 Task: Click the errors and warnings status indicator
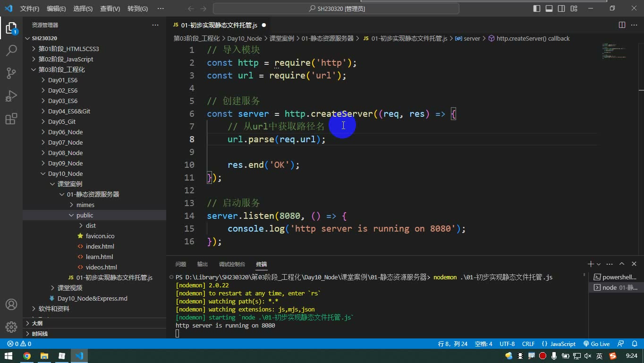click(x=19, y=344)
